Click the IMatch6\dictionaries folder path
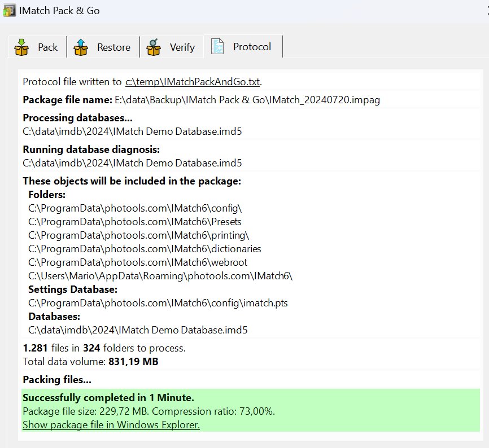489x448 pixels. coord(145,249)
